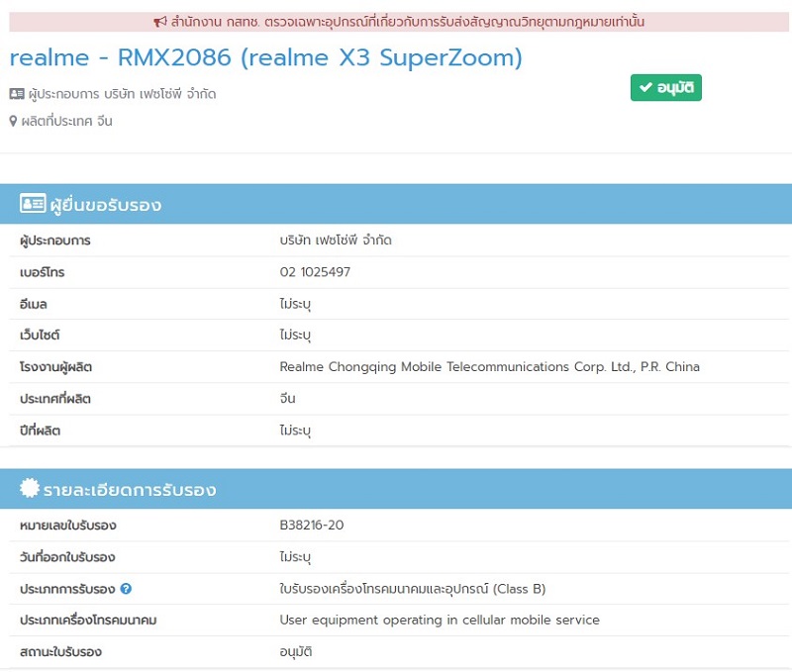
Task: Click the Class B certificate type value
Action: tap(413, 589)
